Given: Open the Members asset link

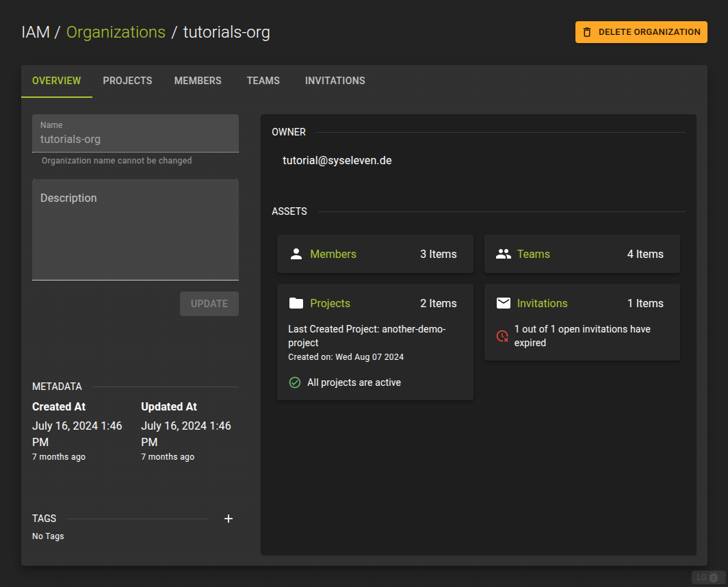Looking at the screenshot, I should click(333, 253).
